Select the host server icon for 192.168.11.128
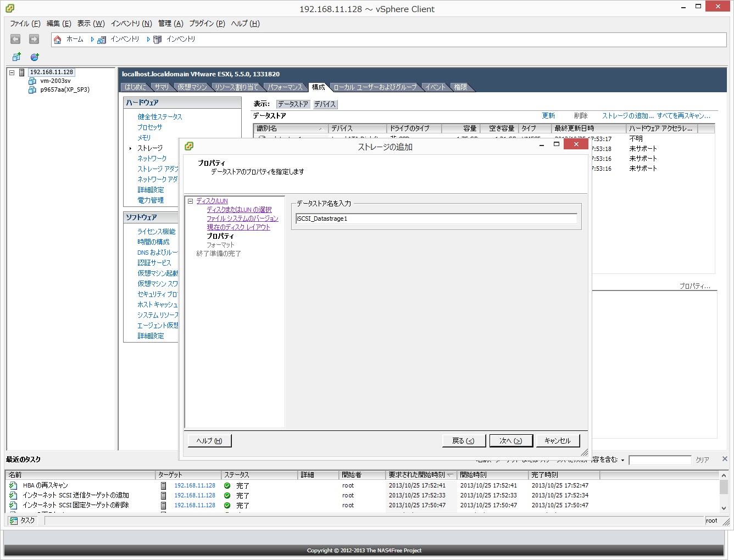The height and width of the screenshot is (560, 734). pyautogui.click(x=22, y=72)
